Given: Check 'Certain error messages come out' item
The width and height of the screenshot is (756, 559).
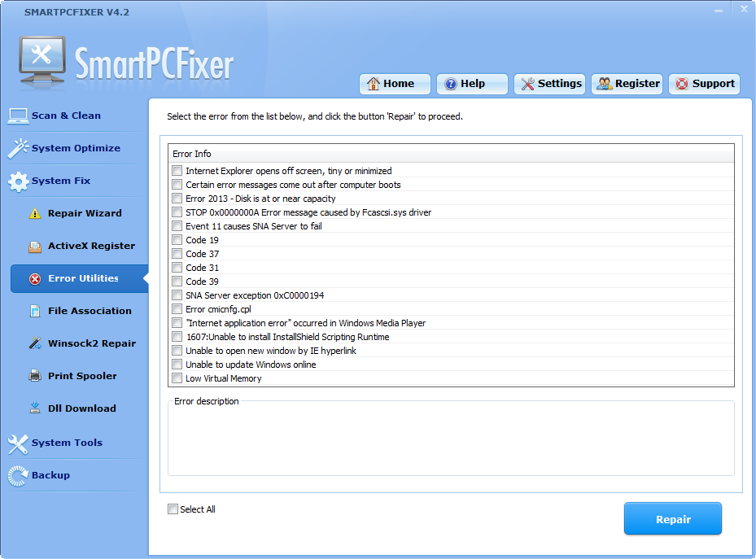Looking at the screenshot, I should click(x=177, y=185).
